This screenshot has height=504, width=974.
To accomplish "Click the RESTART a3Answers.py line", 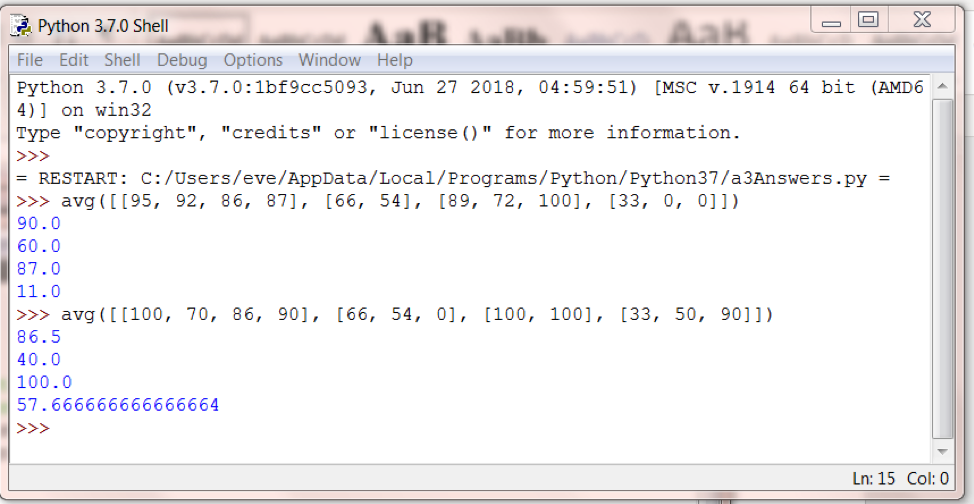I will 453,178.
